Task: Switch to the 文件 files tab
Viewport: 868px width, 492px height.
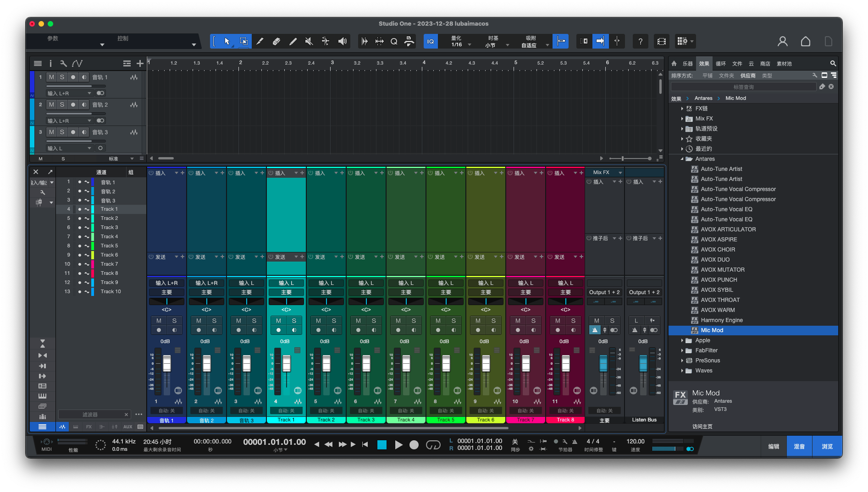Action: (737, 64)
